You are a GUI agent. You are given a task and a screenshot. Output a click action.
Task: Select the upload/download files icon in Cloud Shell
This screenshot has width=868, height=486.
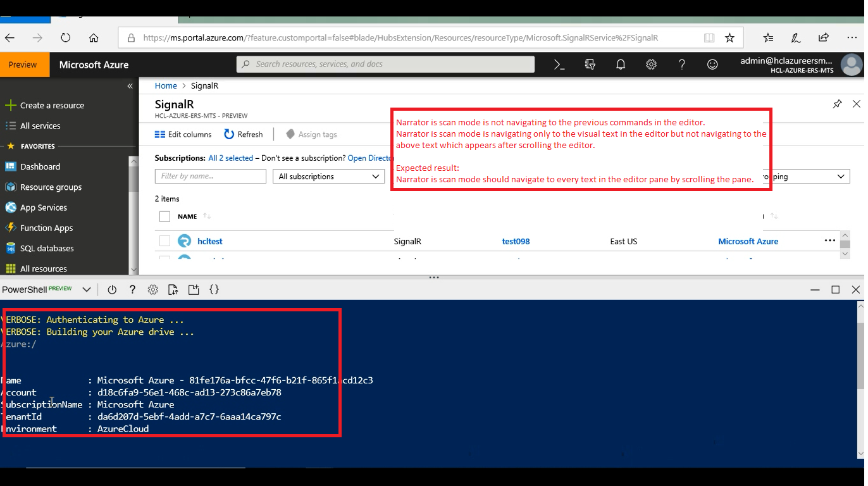173,289
